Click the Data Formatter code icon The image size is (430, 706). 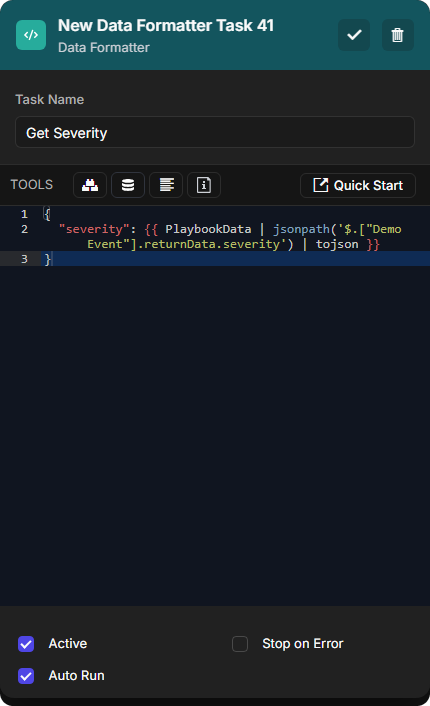pos(31,35)
